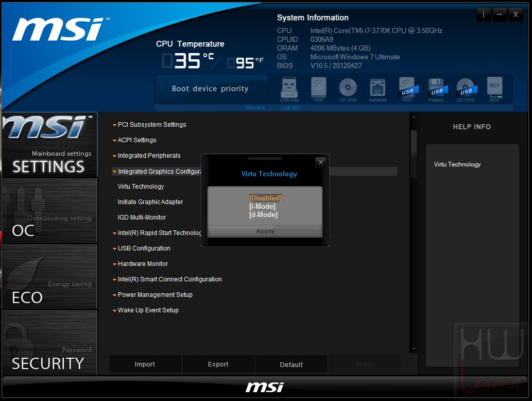Image resolution: width=532 pixels, height=401 pixels.
Task: Select the Virtu Technology setting row
Action: [141, 187]
